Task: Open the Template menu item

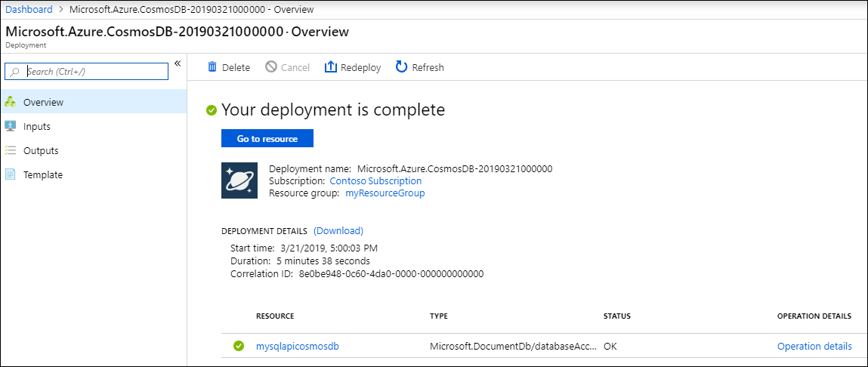Action: pyautogui.click(x=93, y=174)
